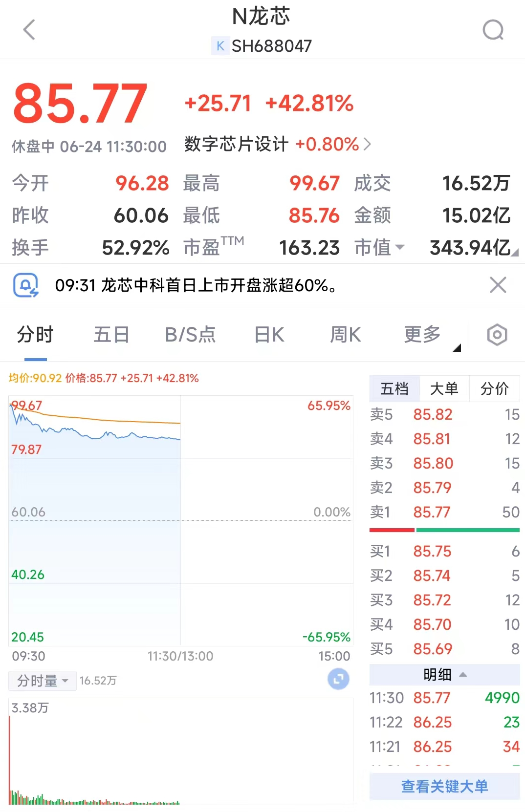
Task: Select the 买4 row at 85.70
Action: click(x=444, y=624)
